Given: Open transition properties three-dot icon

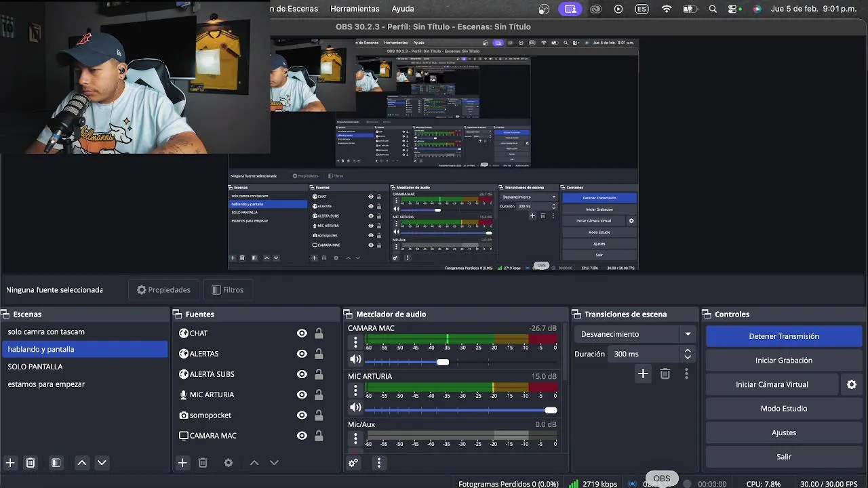Looking at the screenshot, I should [x=686, y=373].
